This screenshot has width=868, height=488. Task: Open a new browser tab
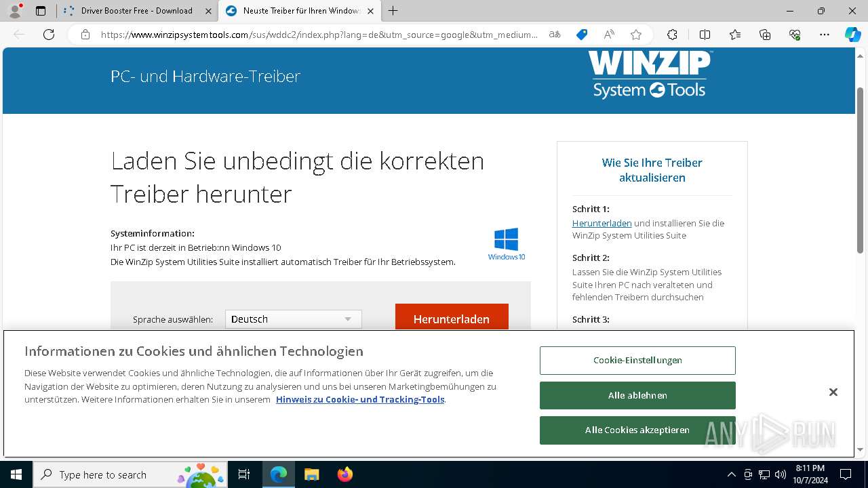pos(393,11)
